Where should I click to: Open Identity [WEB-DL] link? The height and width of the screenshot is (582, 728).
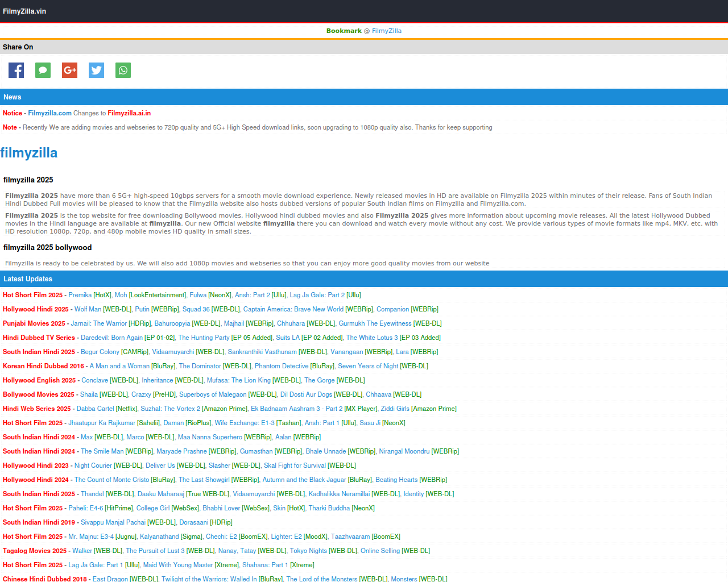tap(429, 494)
